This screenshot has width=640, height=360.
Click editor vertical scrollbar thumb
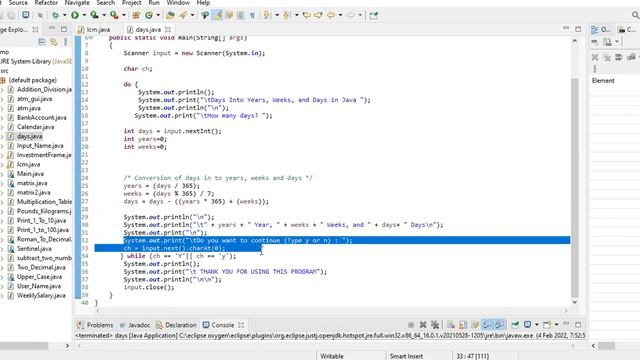click(x=575, y=187)
